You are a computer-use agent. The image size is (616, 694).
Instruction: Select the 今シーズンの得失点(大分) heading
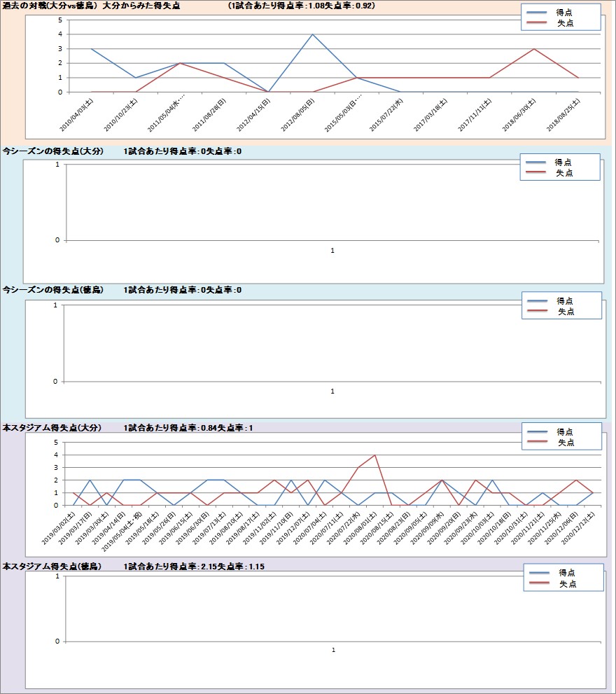(52, 151)
